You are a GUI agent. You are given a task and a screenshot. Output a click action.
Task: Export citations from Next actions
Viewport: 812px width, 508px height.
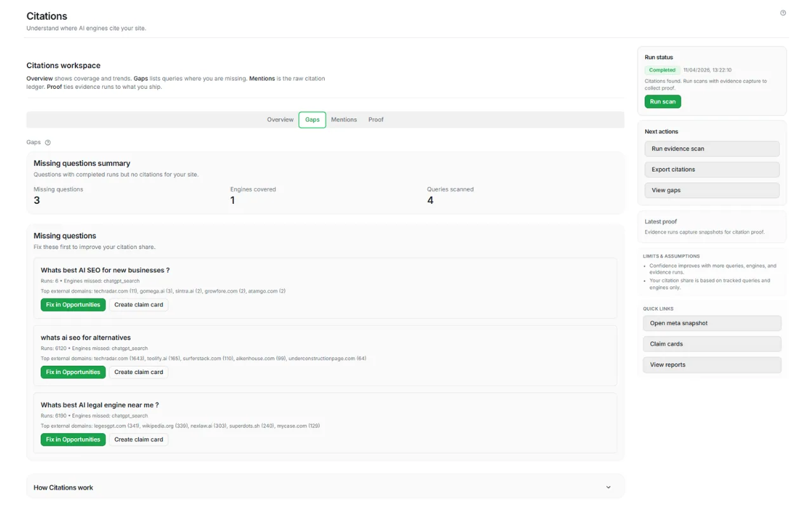tap(712, 170)
